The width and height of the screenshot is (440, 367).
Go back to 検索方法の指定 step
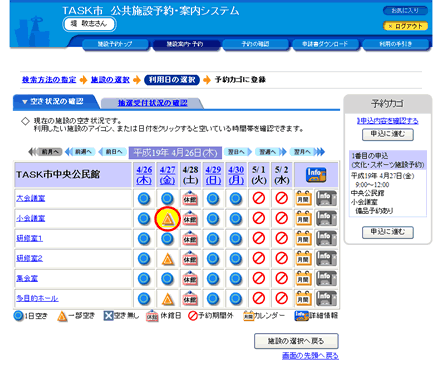point(49,80)
